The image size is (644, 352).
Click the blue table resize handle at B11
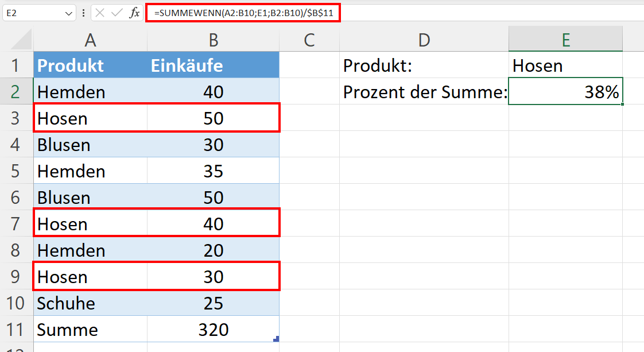click(x=276, y=339)
